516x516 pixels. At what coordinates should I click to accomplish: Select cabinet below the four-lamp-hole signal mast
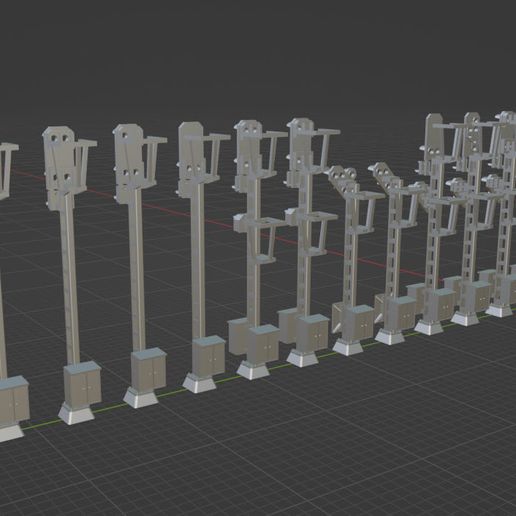[83, 384]
